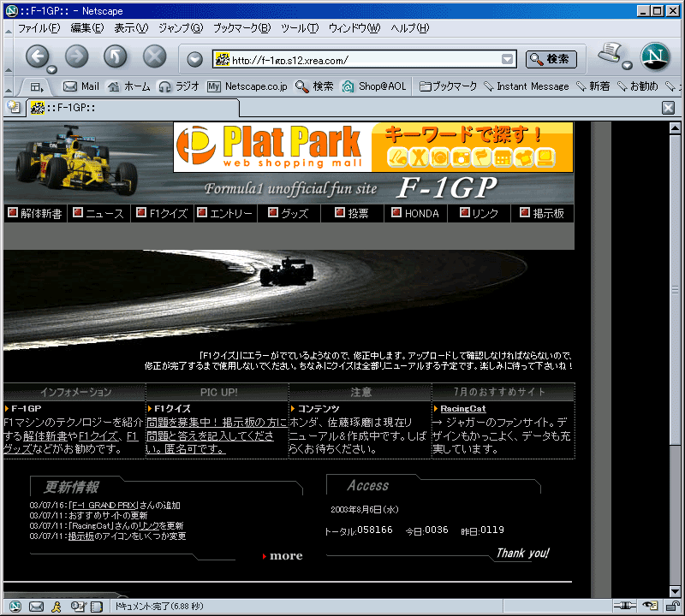Open the 編集(E) menu
Screen dimensions: 685x616
click(87, 28)
